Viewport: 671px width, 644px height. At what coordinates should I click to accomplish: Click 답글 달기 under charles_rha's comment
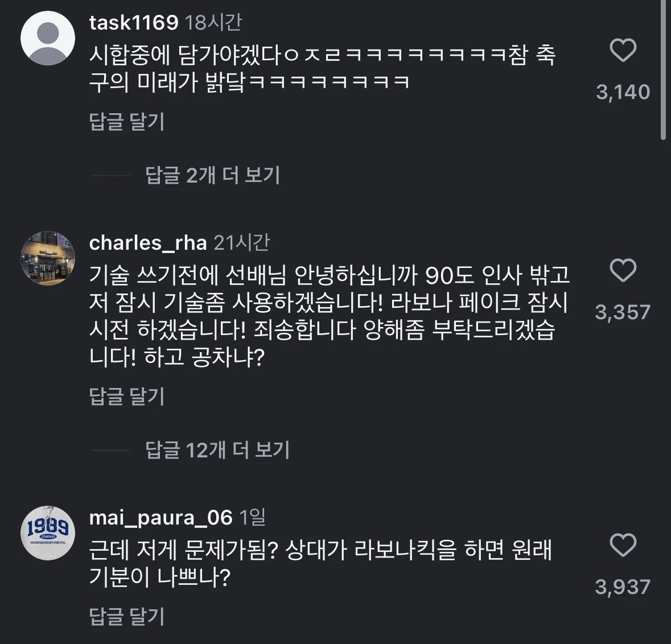coord(127,397)
